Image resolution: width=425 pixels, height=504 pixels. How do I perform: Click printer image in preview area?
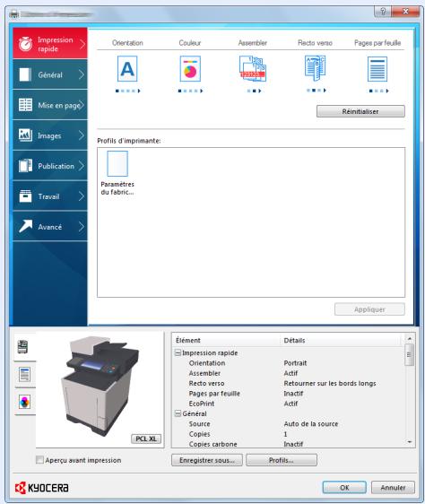click(x=100, y=386)
